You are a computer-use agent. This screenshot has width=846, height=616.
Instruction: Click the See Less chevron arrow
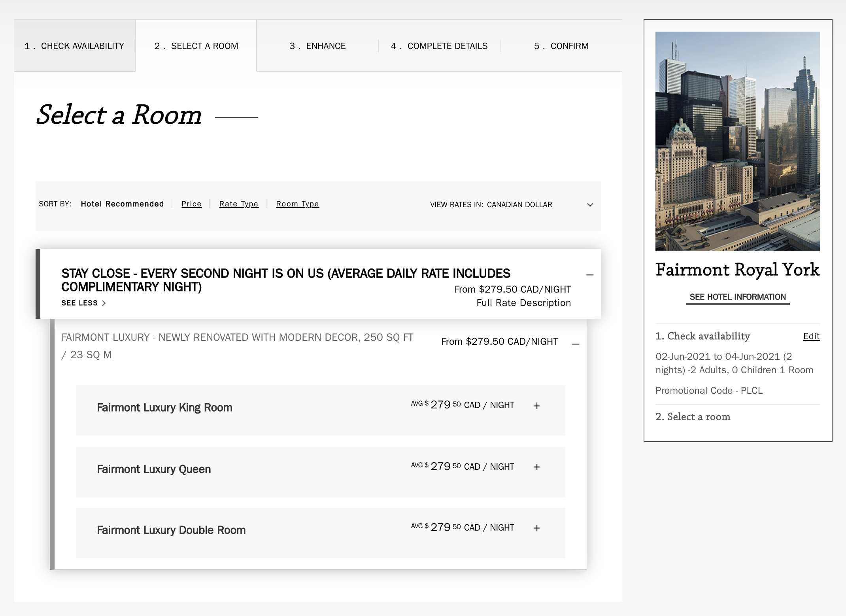pos(104,303)
